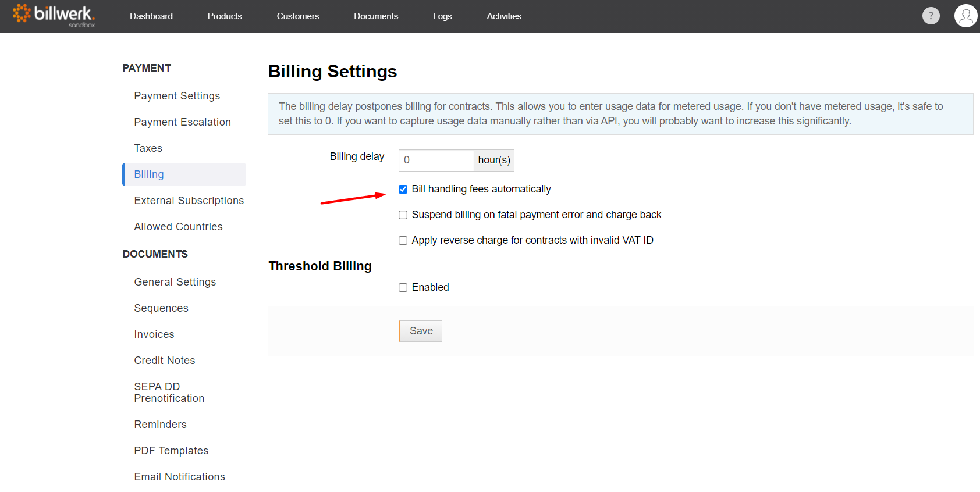Click the Billing delay field label
The width and height of the screenshot is (980, 492).
pyautogui.click(x=357, y=156)
